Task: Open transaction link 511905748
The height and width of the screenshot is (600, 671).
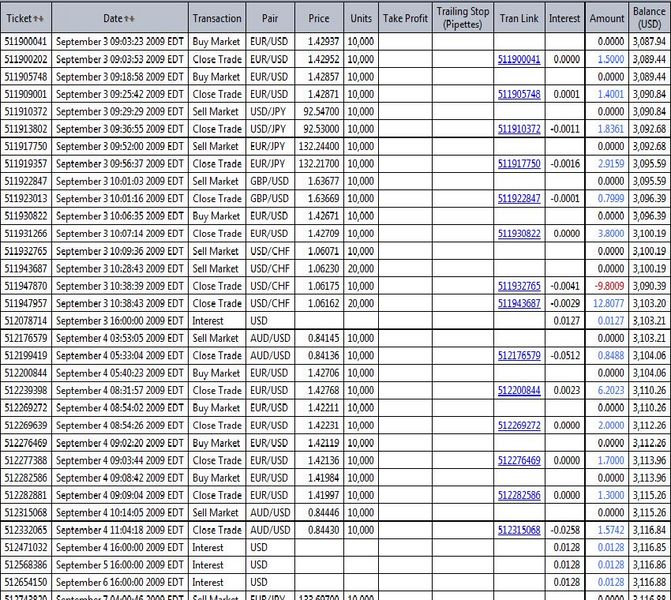Action: pos(519,93)
